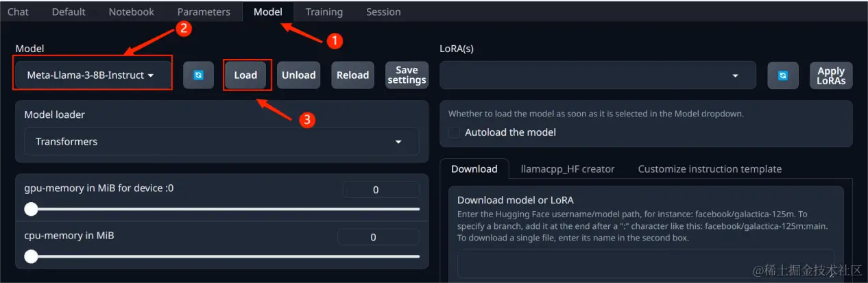The width and height of the screenshot is (868, 283).
Task: Click the Unload button
Action: pos(299,75)
